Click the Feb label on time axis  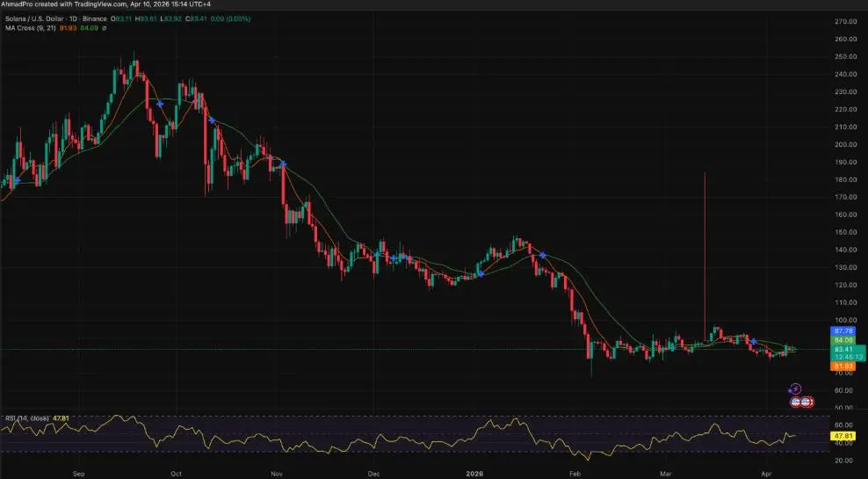coord(575,474)
